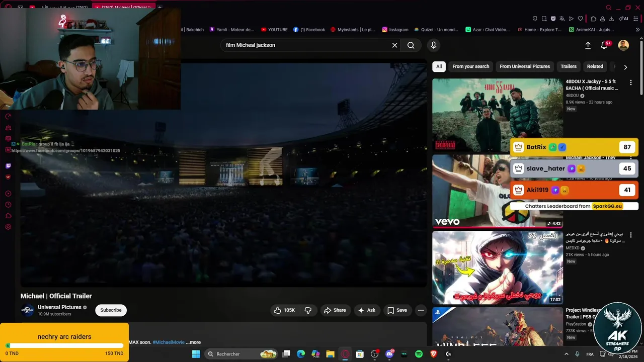The height and width of the screenshot is (362, 644).
Task: Open Opera ad blocker shield icon
Action: 553,19
